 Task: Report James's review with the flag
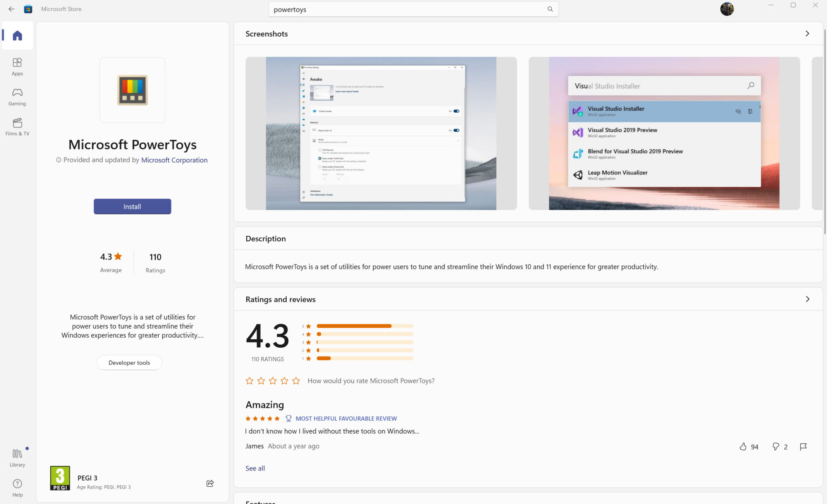(803, 447)
